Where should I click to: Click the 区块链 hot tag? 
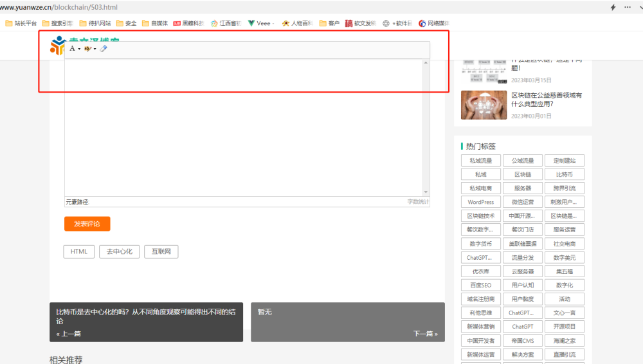click(x=522, y=174)
